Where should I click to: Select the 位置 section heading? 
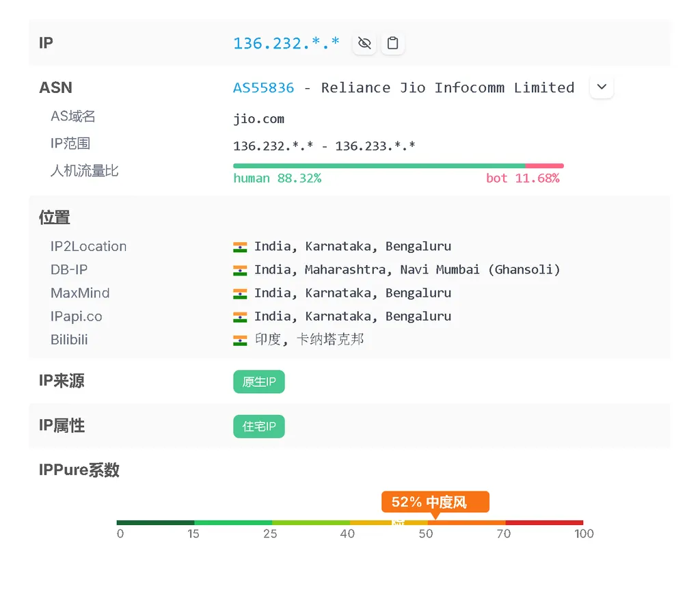54,217
